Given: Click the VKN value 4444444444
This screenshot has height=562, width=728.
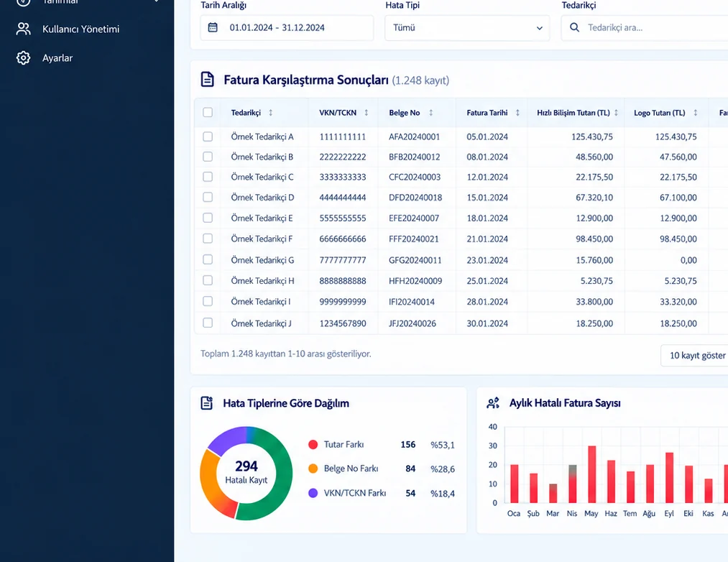Looking at the screenshot, I should pos(343,198).
